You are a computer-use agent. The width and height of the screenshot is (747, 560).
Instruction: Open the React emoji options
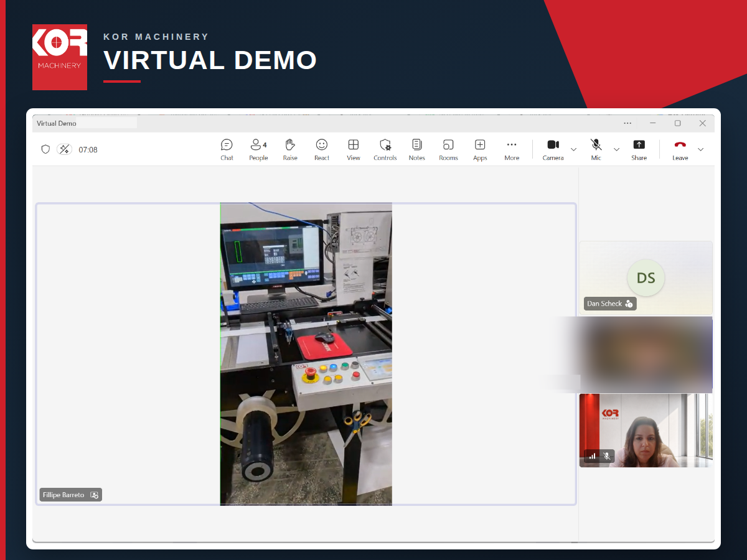tap(322, 149)
